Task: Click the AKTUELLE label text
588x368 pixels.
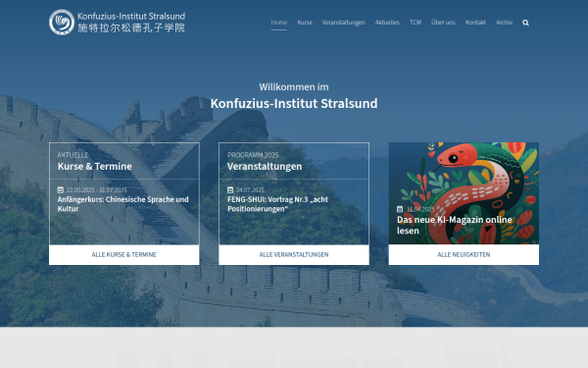Action: 73,155
